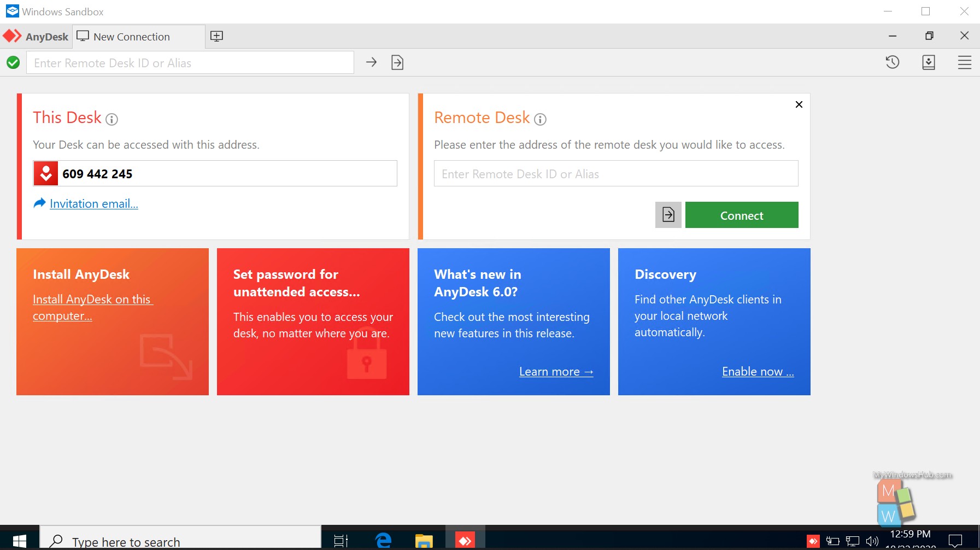Focus the top Remote Desk ID address field

click(x=190, y=62)
